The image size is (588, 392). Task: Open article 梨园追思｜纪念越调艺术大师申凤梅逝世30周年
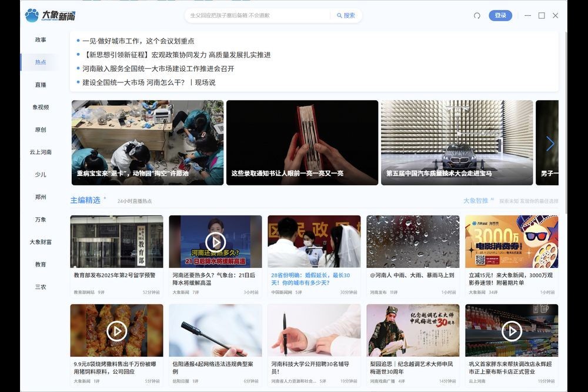[412, 368]
